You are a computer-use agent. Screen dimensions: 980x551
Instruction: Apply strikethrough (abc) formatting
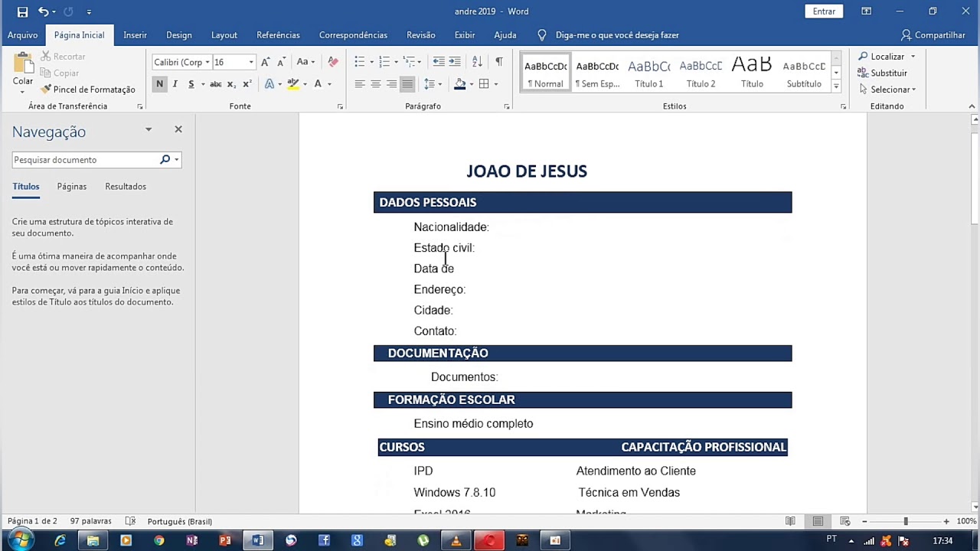pyautogui.click(x=216, y=84)
